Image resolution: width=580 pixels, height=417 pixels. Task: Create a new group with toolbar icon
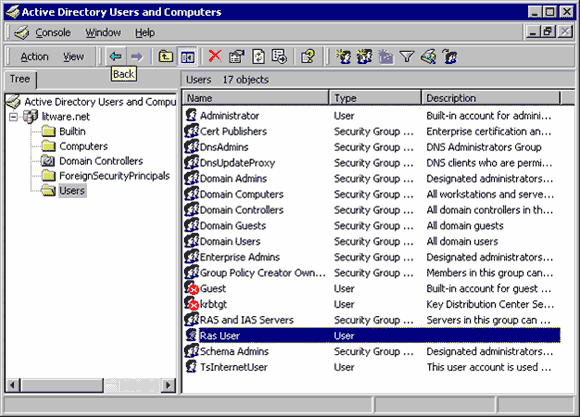tap(364, 57)
